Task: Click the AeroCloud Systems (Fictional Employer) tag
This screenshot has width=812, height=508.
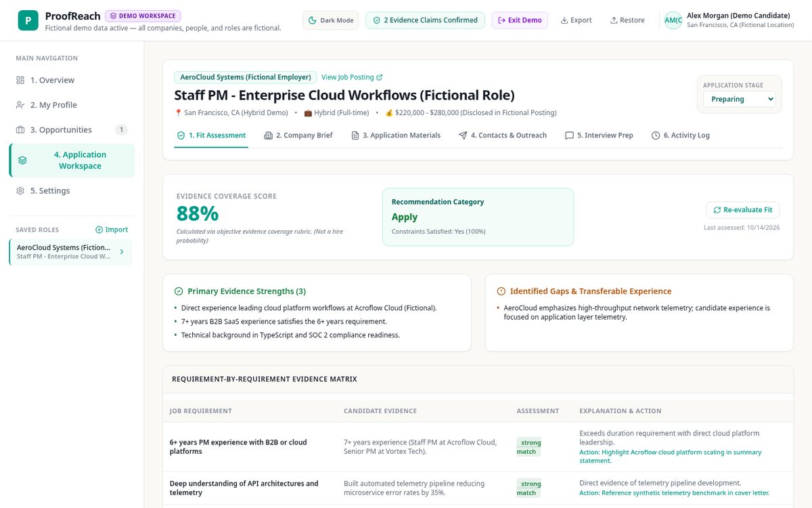Action: [246, 77]
